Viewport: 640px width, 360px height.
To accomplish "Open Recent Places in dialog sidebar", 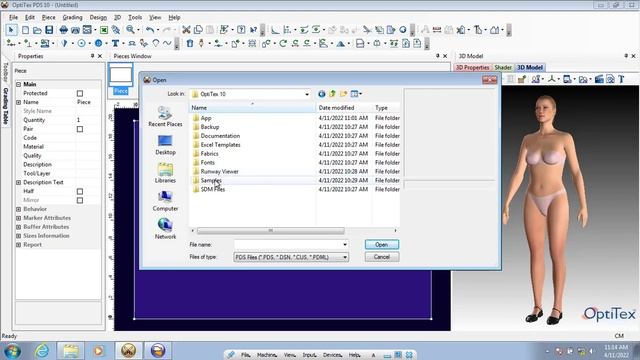I will pos(165,116).
